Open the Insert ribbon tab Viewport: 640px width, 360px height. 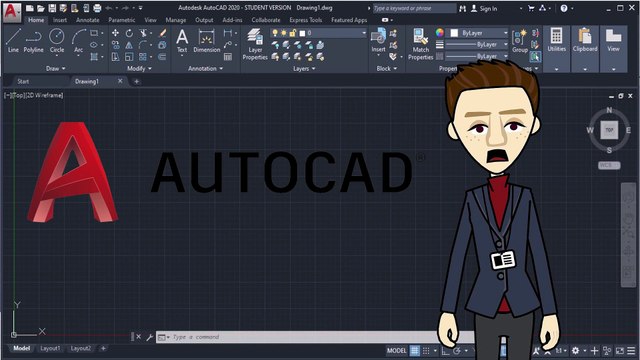[x=60, y=20]
